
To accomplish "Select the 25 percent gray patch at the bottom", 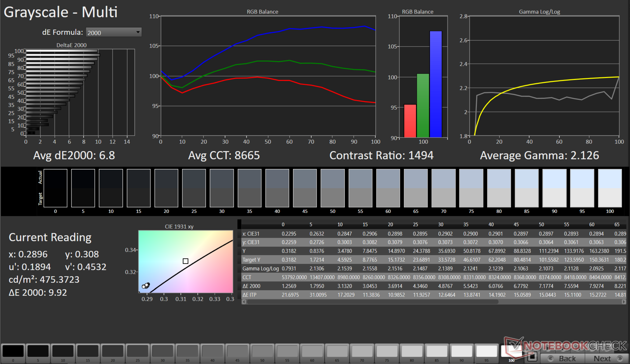I will 138,353.
